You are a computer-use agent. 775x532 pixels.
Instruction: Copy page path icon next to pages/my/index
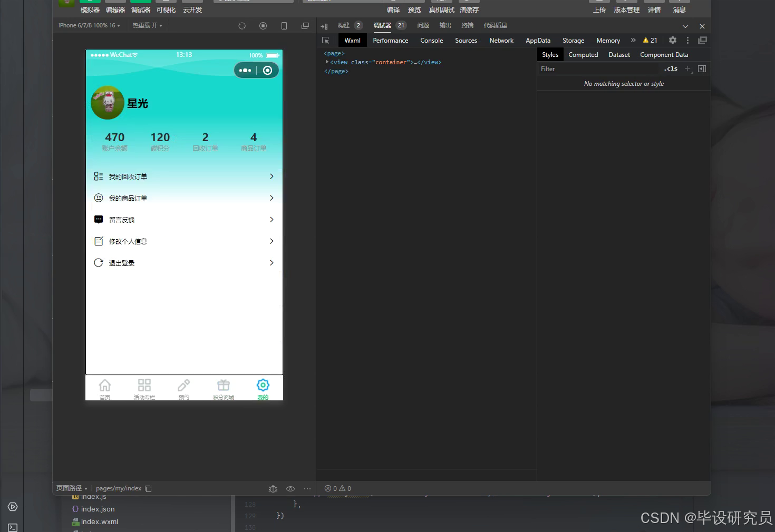[x=148, y=489]
